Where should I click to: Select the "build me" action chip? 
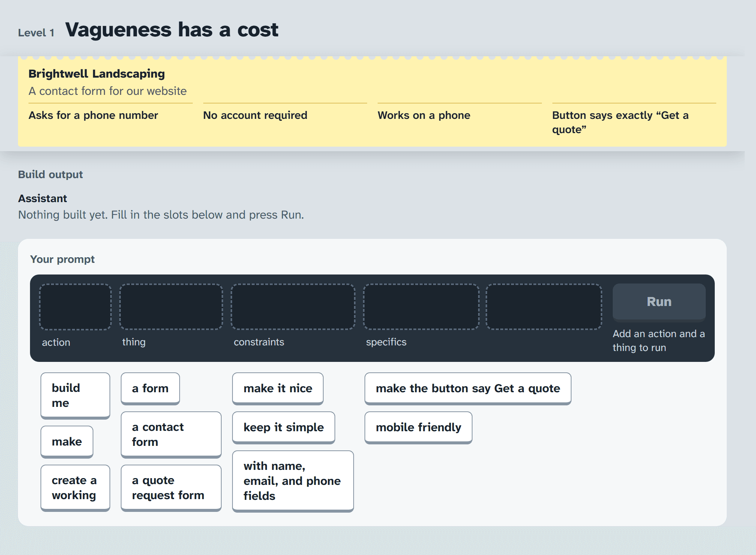pyautogui.click(x=75, y=395)
